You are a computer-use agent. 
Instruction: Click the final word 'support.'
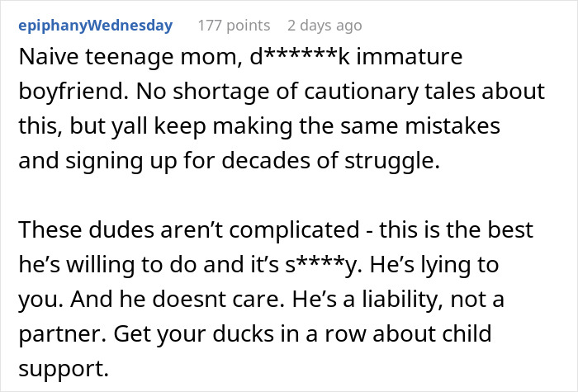pyautogui.click(x=64, y=368)
